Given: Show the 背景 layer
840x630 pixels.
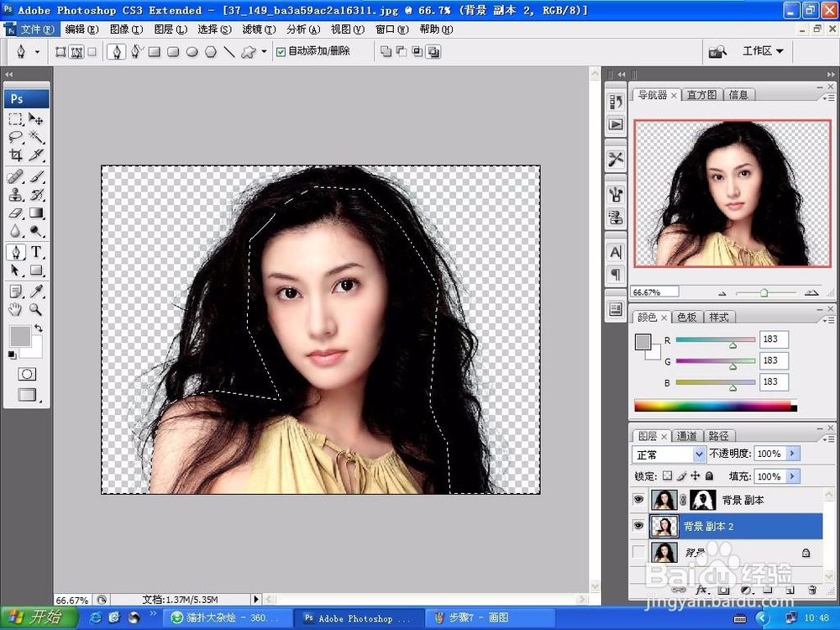Looking at the screenshot, I should [638, 551].
